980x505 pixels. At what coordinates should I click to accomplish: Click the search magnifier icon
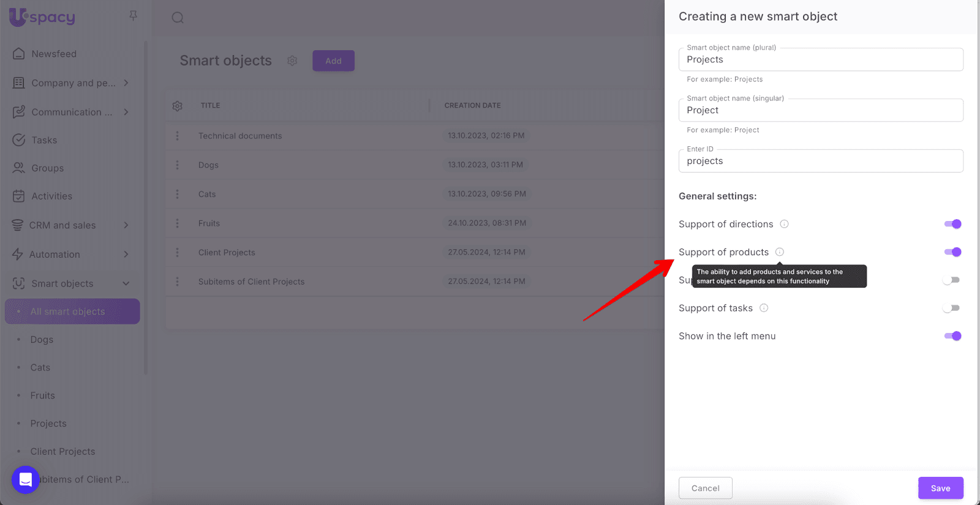click(x=178, y=18)
